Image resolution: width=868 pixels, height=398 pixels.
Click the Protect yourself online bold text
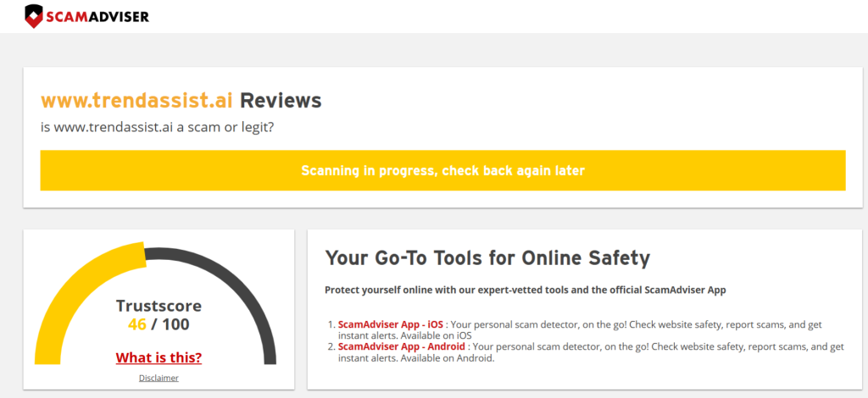[525, 290]
